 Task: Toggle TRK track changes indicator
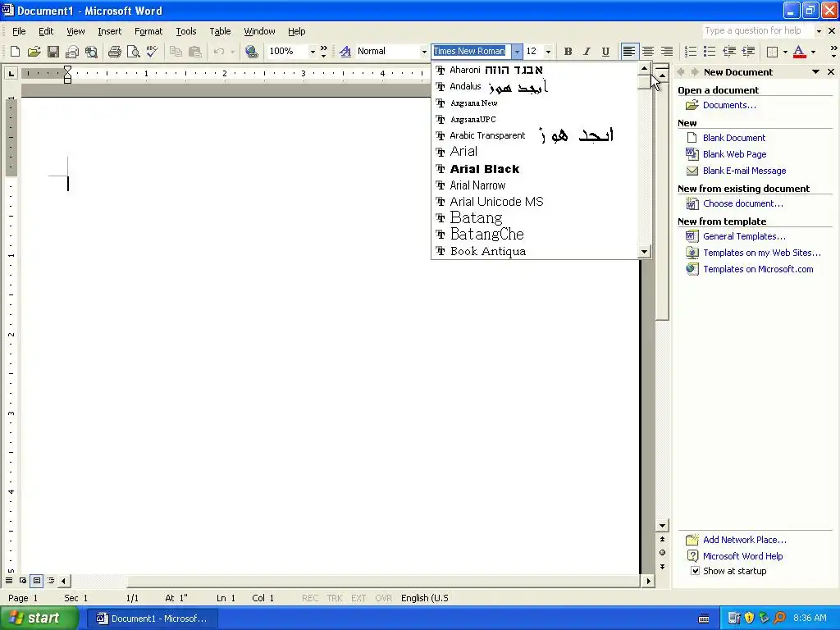[335, 598]
